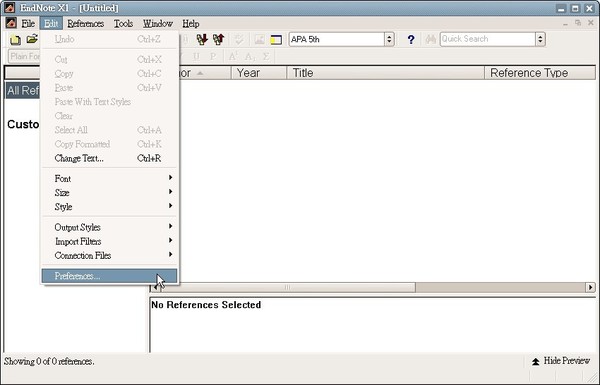The height and width of the screenshot is (385, 600).
Task: Click the binoculars search icon
Action: click(431, 39)
